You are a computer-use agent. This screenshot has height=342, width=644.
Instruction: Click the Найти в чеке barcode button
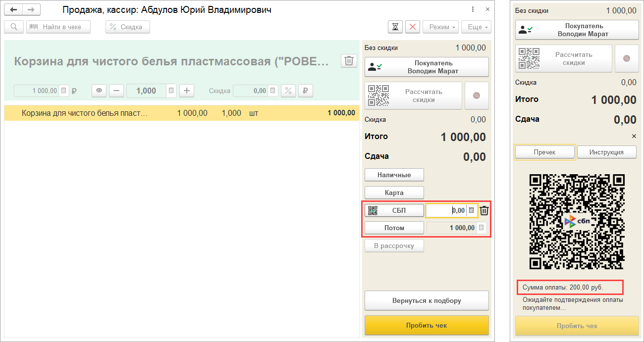coord(58,27)
